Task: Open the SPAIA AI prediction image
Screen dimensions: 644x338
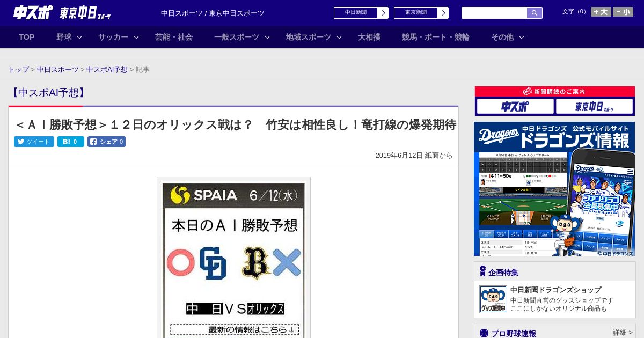Action: 233,258
